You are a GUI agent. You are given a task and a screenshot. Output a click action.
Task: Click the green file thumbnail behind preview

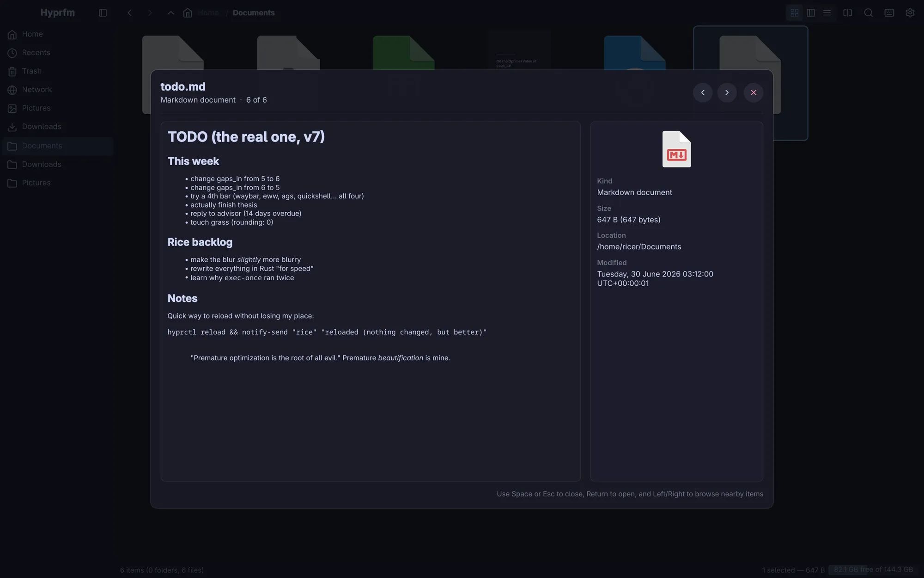(404, 52)
